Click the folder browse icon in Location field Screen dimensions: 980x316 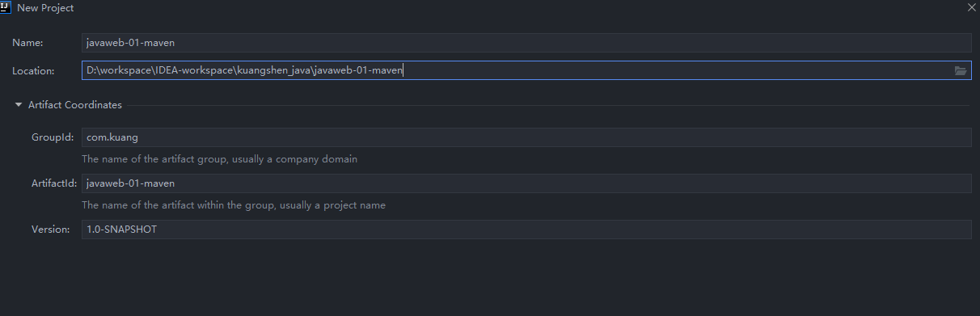pyautogui.click(x=960, y=71)
